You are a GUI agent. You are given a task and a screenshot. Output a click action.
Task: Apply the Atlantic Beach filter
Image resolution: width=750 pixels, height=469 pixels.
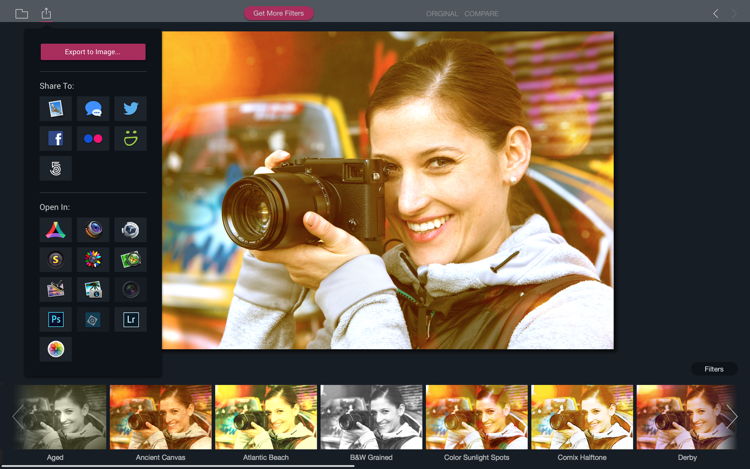click(x=264, y=417)
